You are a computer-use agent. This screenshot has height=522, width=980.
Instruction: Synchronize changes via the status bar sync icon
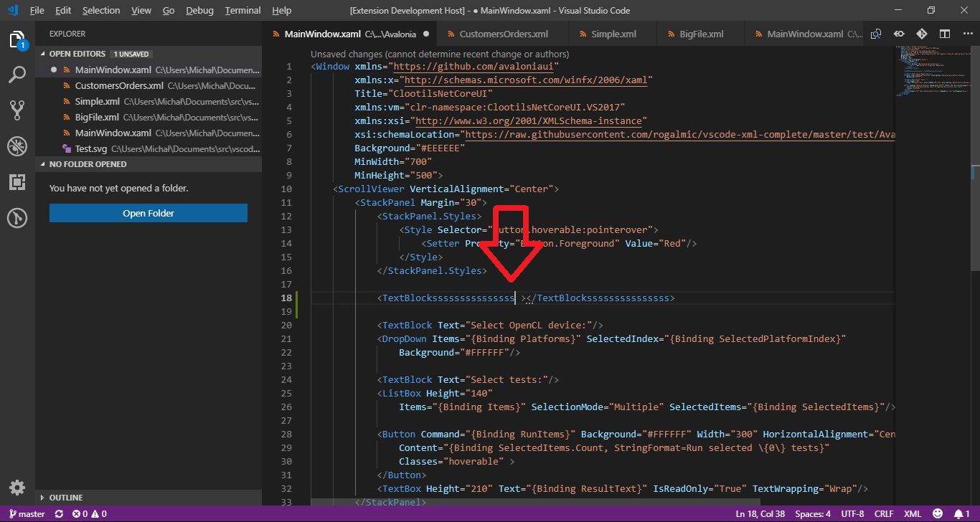pos(57,513)
